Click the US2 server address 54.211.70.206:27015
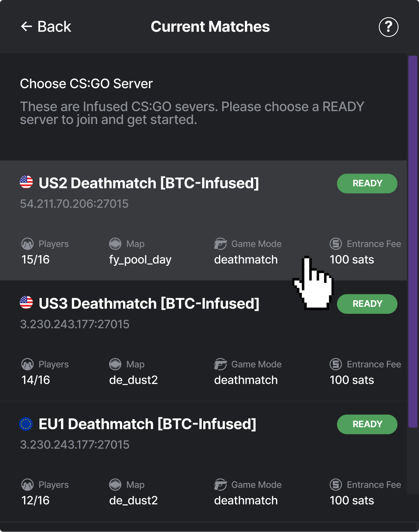Viewport: 419px width, 532px height. tap(74, 204)
